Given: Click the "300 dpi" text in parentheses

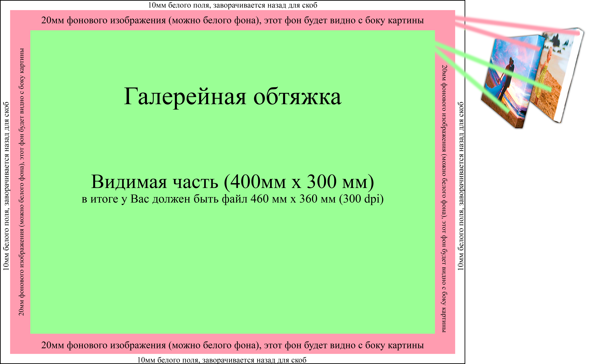Looking at the screenshot, I should pos(361,199).
